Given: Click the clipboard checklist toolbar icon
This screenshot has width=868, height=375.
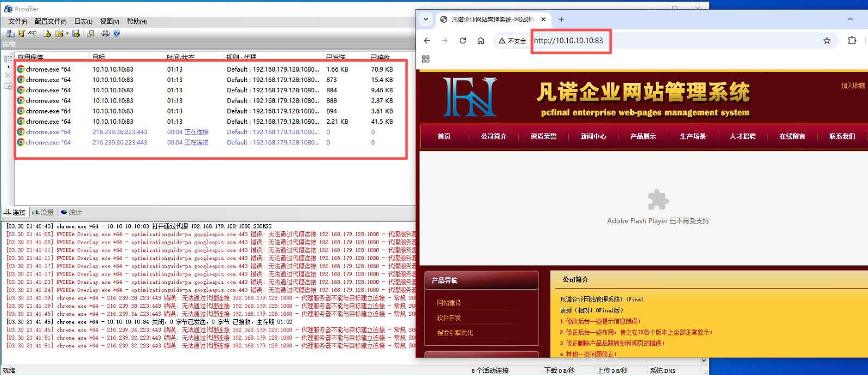Looking at the screenshot, I should tap(90, 34).
